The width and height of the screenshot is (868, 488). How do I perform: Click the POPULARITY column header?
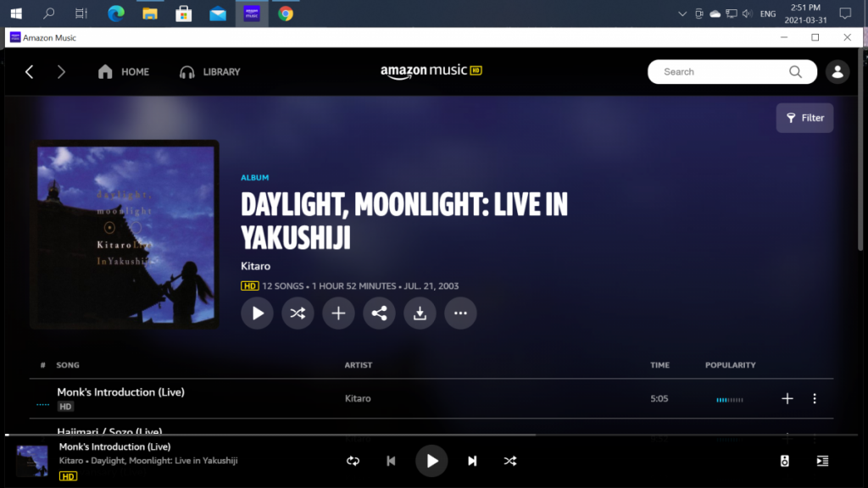[x=730, y=365]
